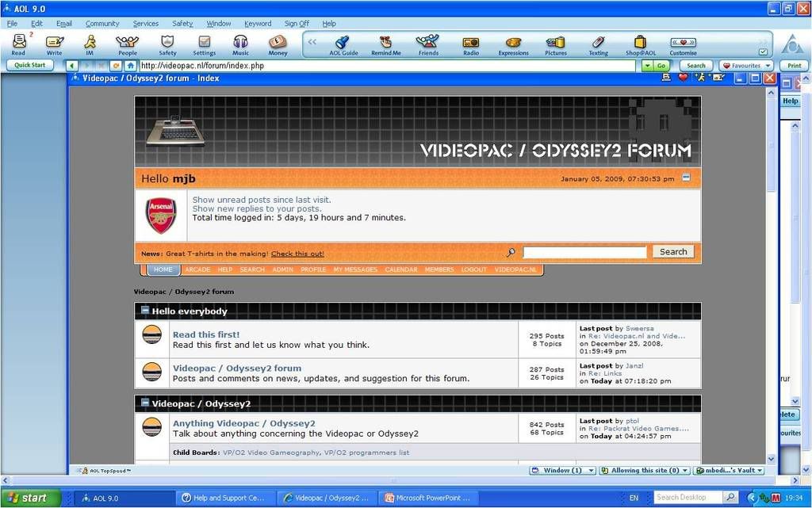Toggle the toolbar checkbox under Customise area

(763, 52)
